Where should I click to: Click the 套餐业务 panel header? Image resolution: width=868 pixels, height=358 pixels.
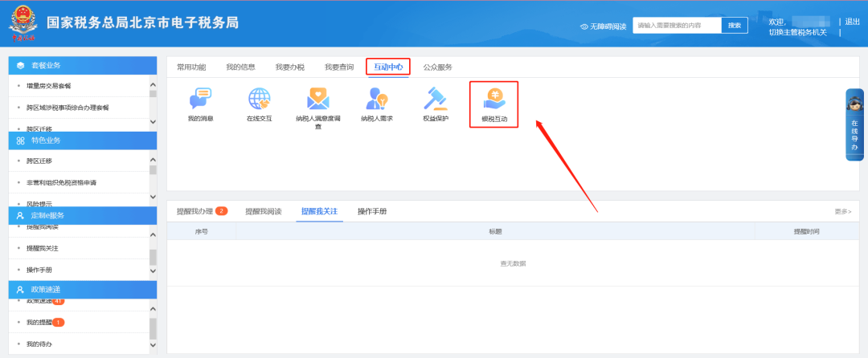[x=83, y=65]
